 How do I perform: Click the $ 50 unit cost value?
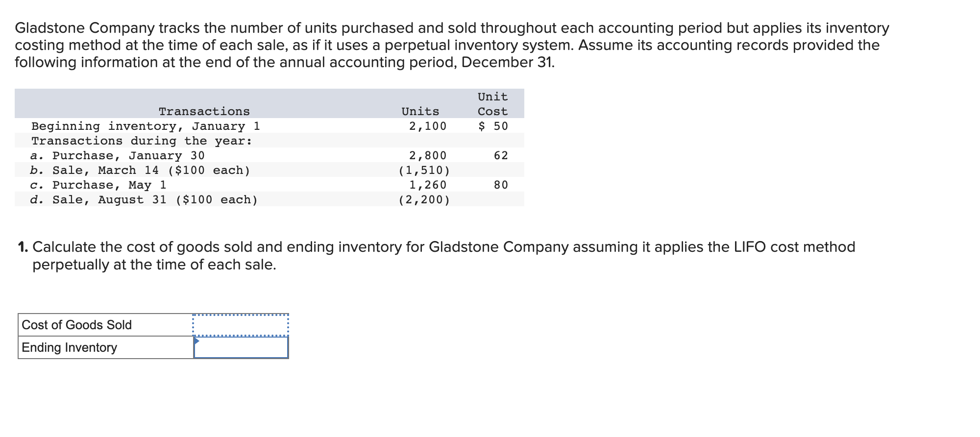click(493, 126)
